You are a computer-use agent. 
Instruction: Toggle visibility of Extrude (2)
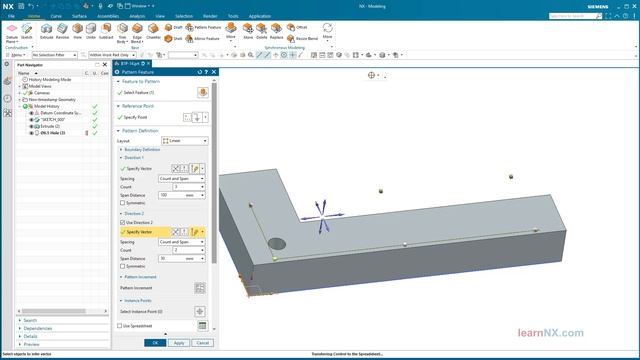(x=31, y=126)
